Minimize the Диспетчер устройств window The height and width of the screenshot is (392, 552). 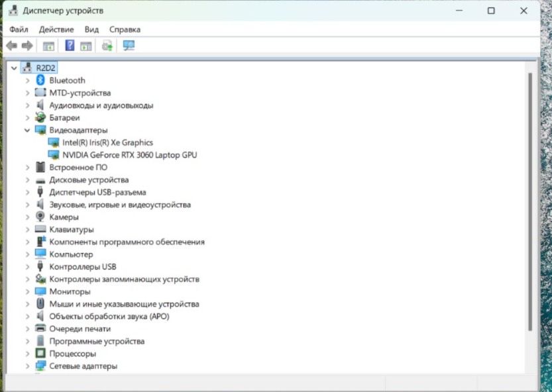click(x=459, y=11)
